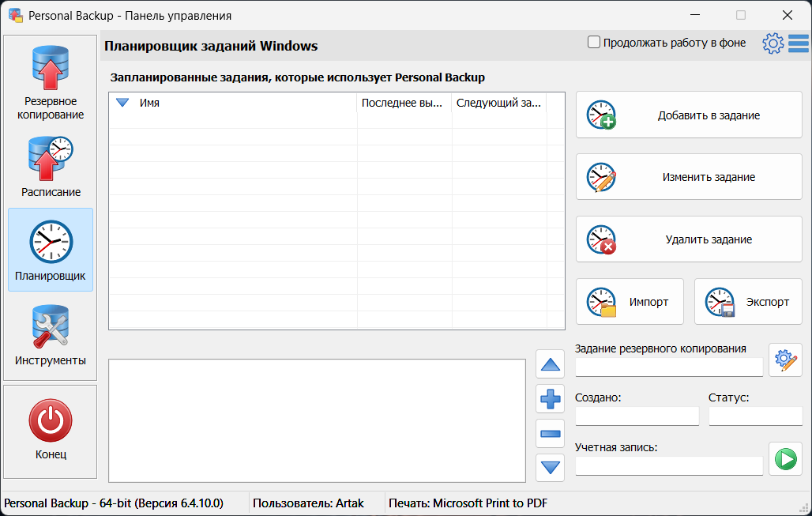This screenshot has width=812, height=516.
Task: Click the Статус field
Action: click(x=756, y=416)
